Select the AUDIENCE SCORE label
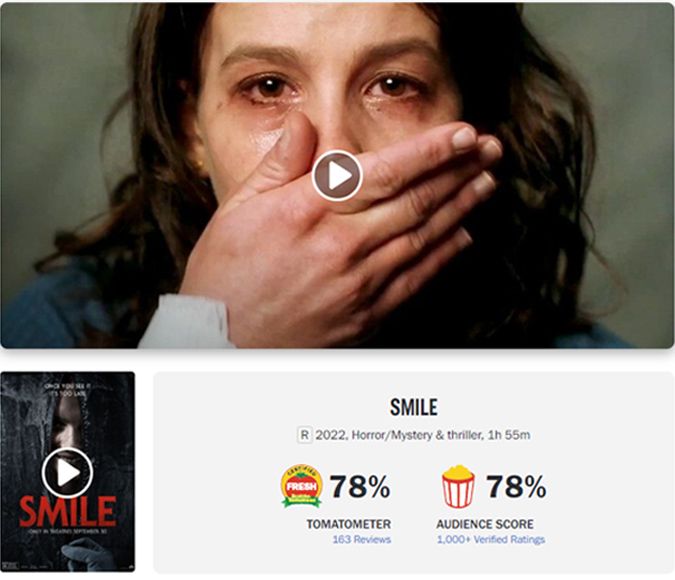This screenshot has width=675, height=580. [x=485, y=524]
